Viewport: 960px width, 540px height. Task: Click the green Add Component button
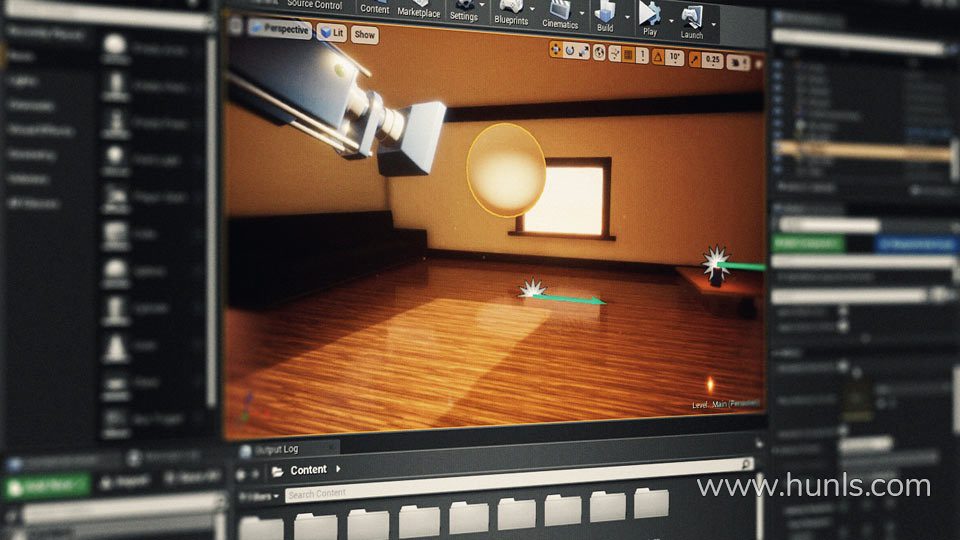click(808, 244)
